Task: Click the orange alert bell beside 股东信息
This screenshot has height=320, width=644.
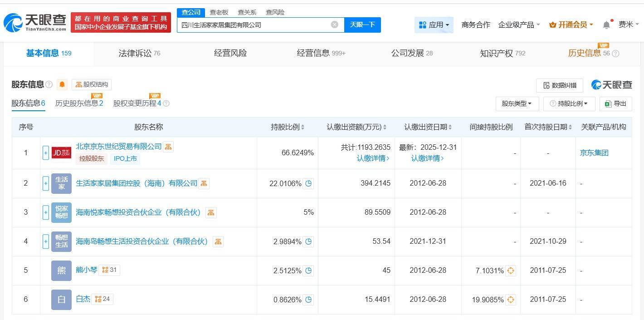Action: (x=62, y=84)
